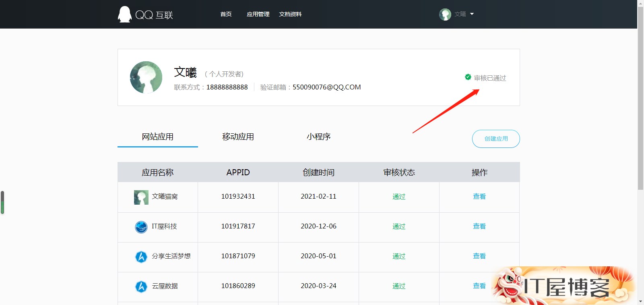This screenshot has height=305, width=644.
Task: Click 通过 status for 文曦猫窝
Action: point(399,197)
